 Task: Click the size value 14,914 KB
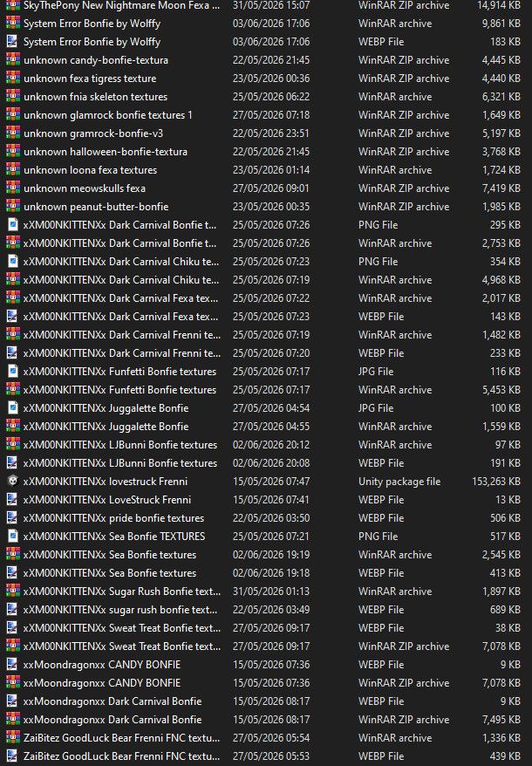498,5
